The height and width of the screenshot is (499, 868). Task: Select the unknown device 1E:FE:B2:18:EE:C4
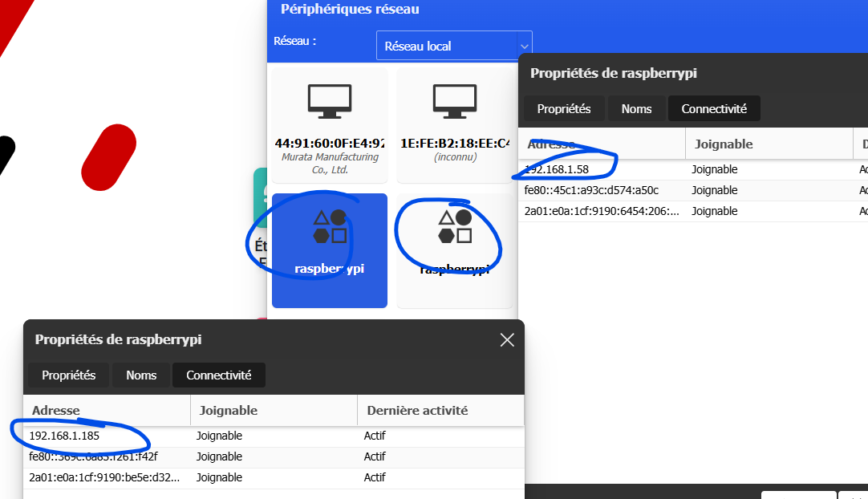[x=455, y=125]
